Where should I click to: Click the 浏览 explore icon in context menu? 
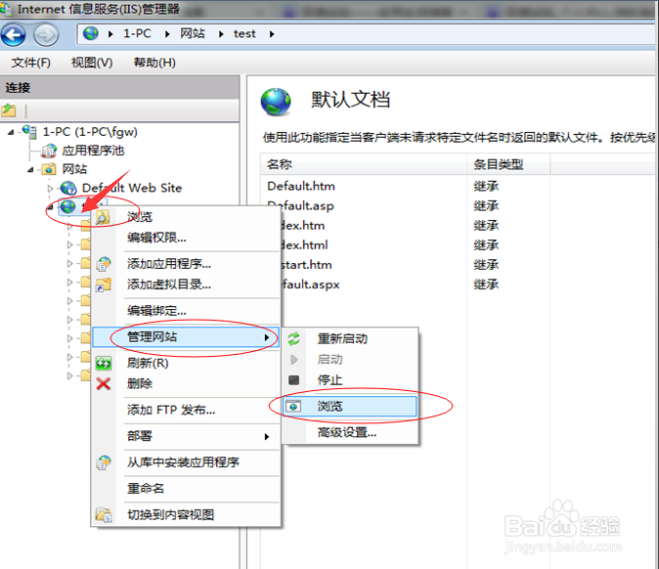tap(103, 217)
